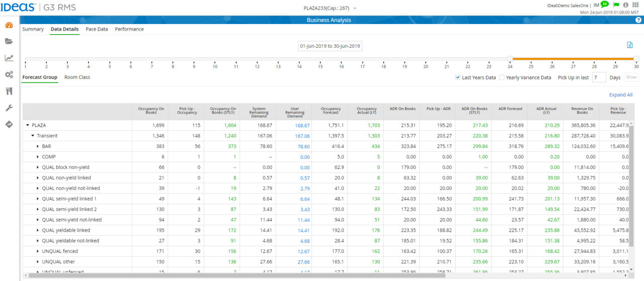644x281 pixels.
Task: Click the left handle of date slider
Action: tap(510, 59)
